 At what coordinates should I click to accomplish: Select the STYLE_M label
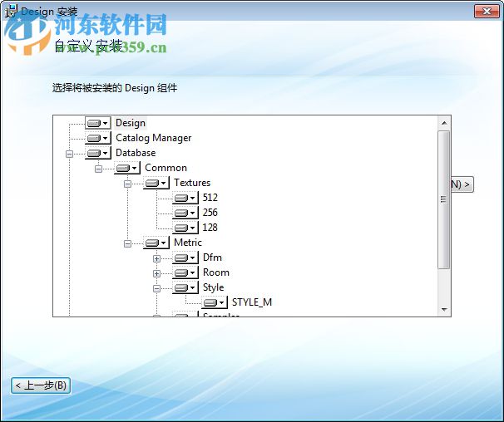tap(252, 302)
